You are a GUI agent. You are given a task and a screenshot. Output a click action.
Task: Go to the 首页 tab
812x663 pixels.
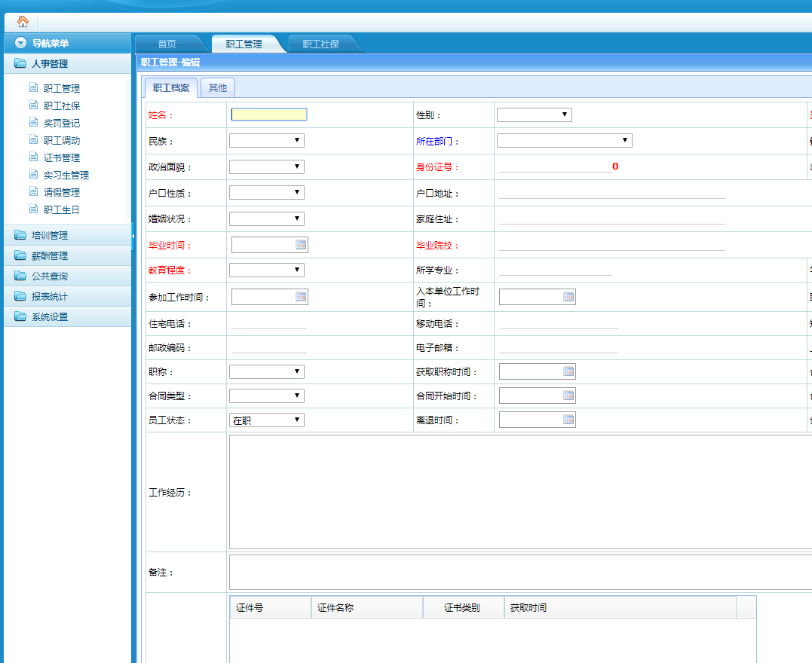167,44
